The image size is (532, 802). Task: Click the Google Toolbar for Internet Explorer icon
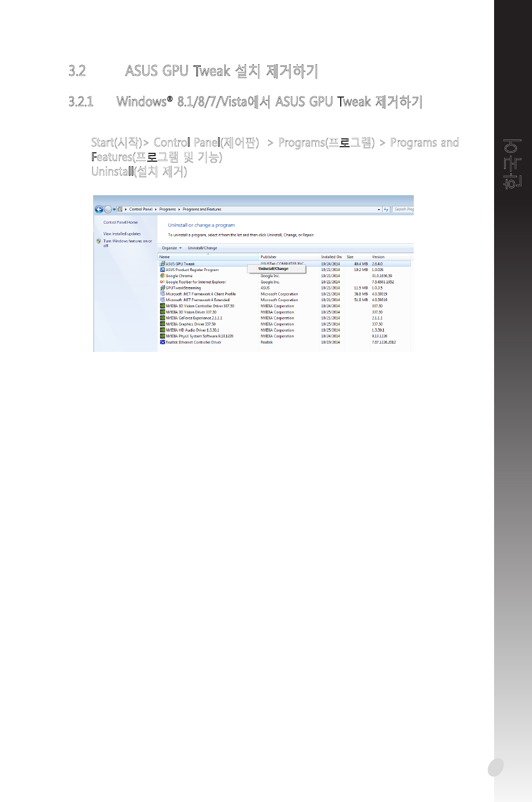162,282
